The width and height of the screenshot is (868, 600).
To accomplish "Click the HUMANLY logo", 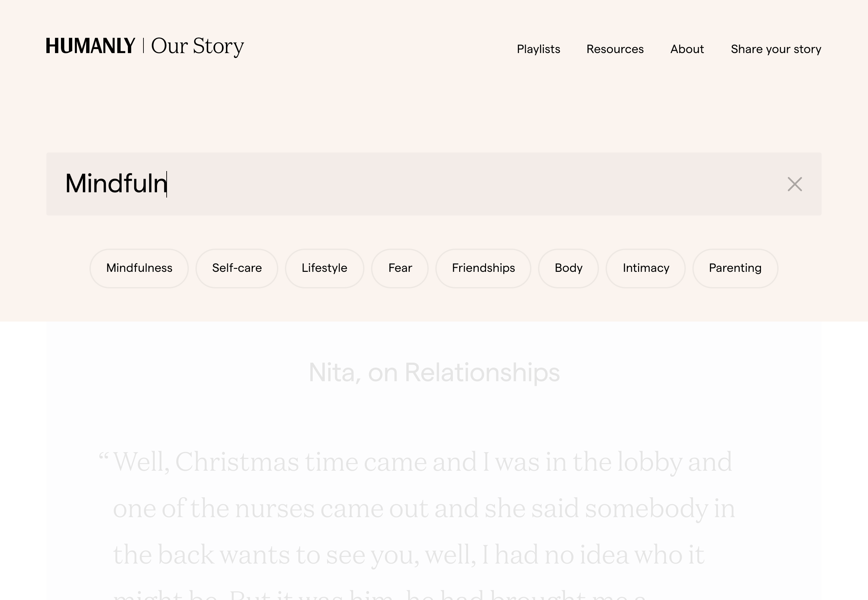I will point(90,46).
